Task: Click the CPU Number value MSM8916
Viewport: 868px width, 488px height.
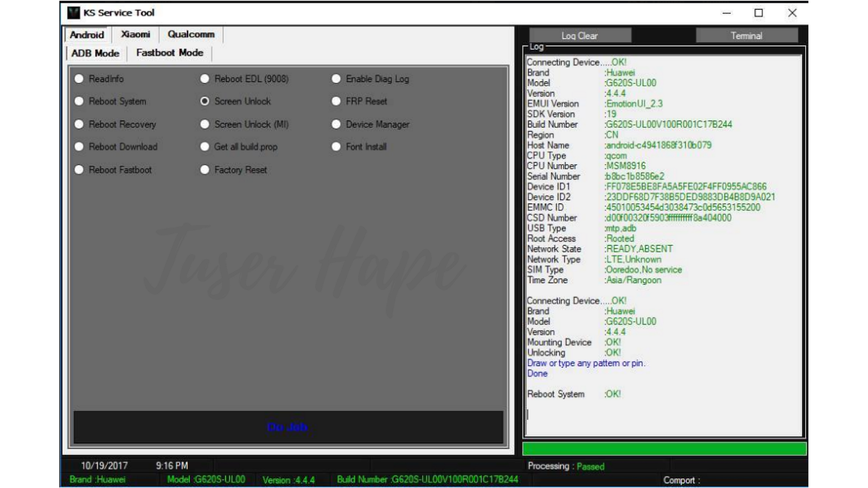Action: [626, 166]
